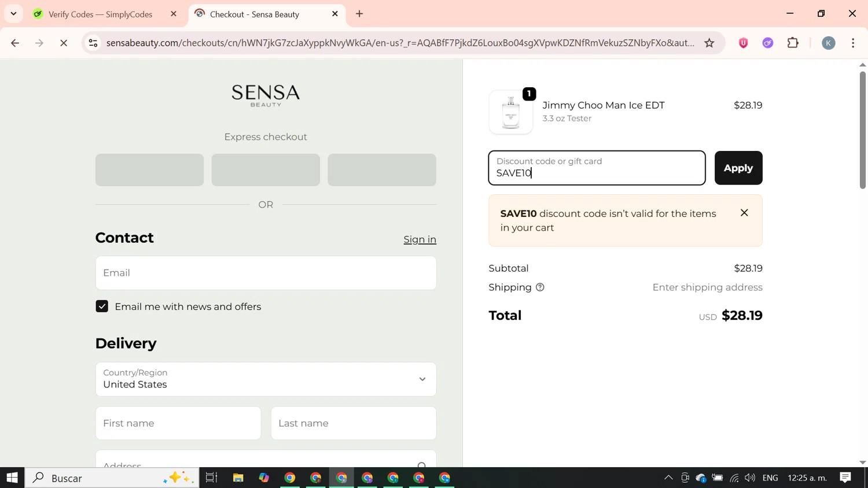View site information icon in address bar

point(93,43)
